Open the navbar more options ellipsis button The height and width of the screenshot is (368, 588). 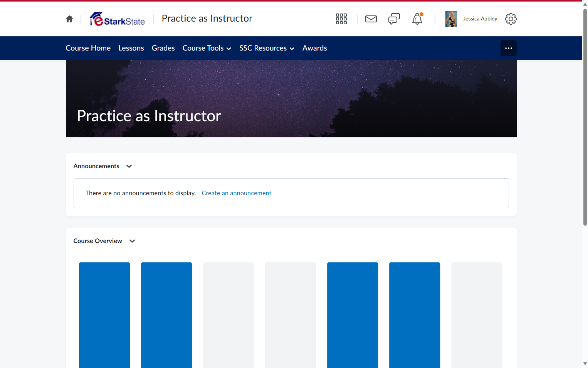[509, 48]
